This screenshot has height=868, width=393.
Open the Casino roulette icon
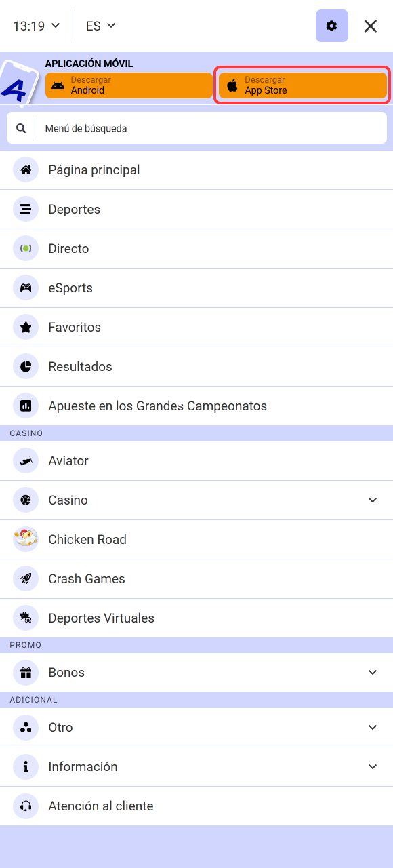(x=25, y=500)
